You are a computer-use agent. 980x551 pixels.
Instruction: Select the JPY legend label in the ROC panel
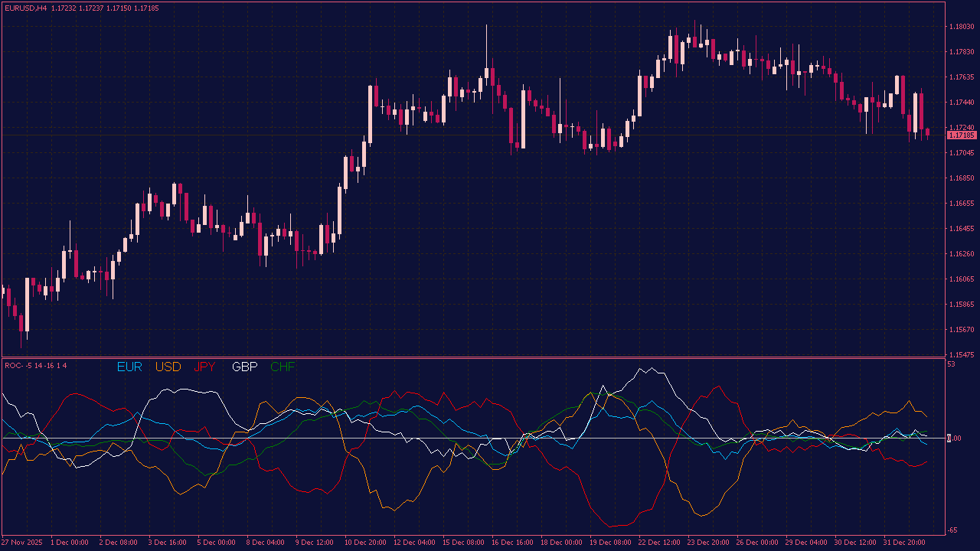click(204, 367)
